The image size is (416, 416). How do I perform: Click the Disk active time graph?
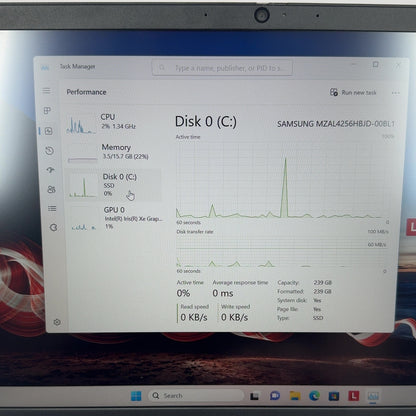pyautogui.click(x=282, y=180)
